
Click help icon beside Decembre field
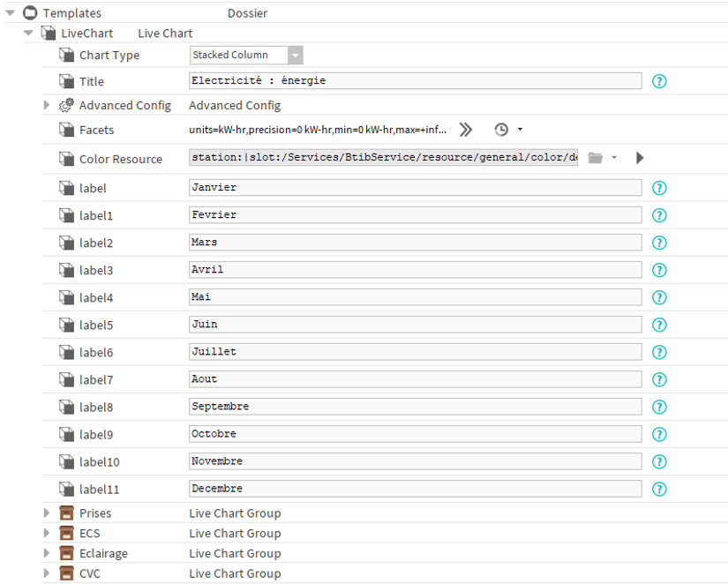(659, 489)
